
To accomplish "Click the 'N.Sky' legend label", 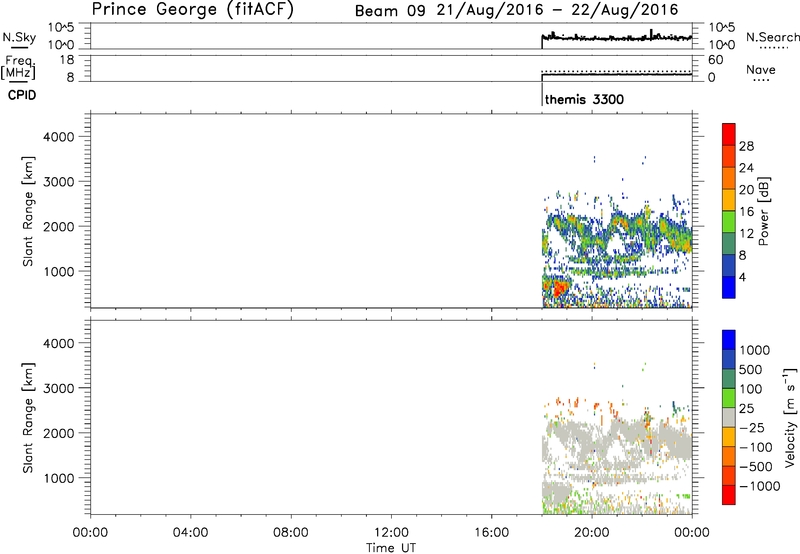I will pyautogui.click(x=19, y=37).
